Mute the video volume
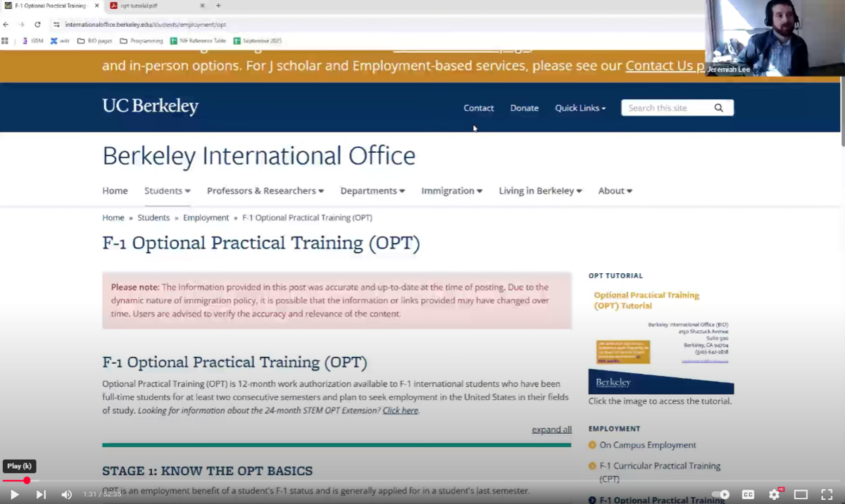The image size is (845, 504). pos(66,494)
